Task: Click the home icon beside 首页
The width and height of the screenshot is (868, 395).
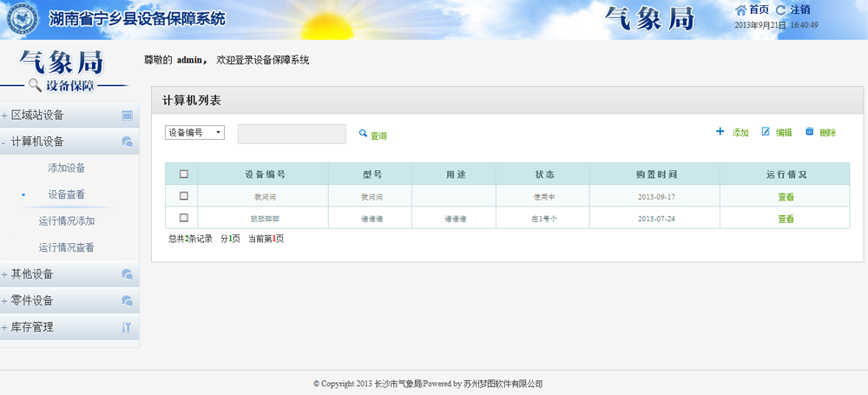Action: pyautogui.click(x=740, y=10)
